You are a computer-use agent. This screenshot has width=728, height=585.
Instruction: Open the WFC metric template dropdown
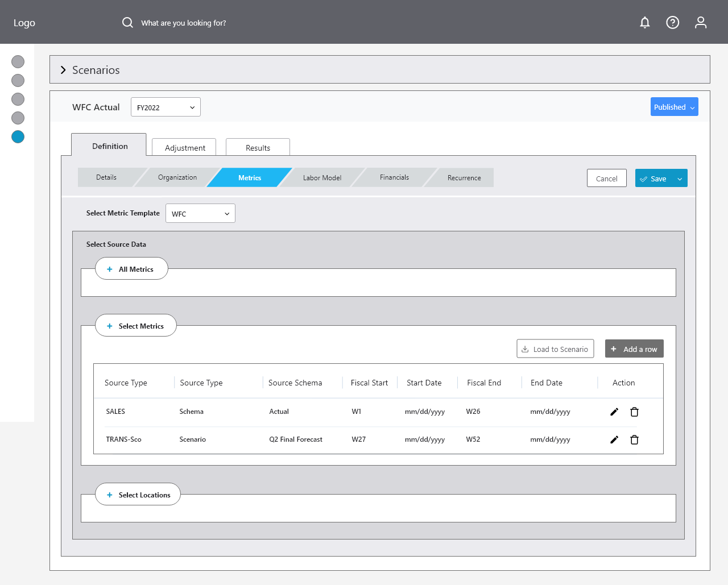pos(200,213)
